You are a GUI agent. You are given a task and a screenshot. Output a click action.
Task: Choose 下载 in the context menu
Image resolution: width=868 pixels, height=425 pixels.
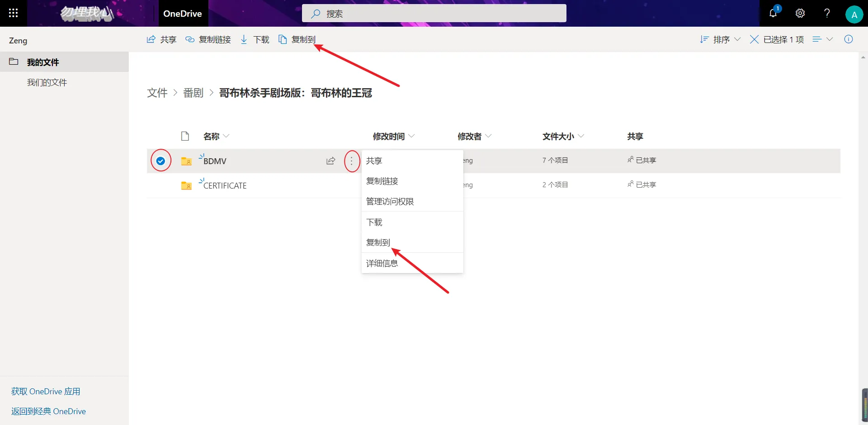click(412, 222)
